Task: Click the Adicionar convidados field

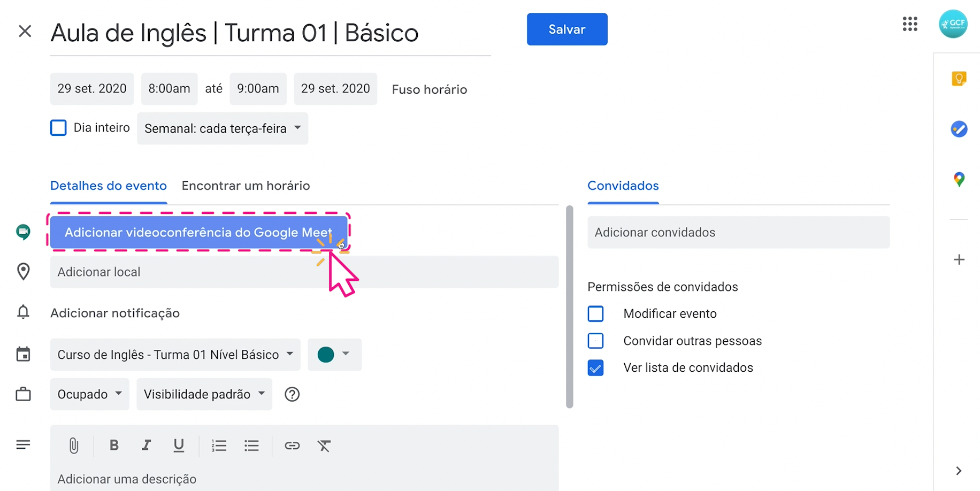Action: pyautogui.click(x=739, y=232)
